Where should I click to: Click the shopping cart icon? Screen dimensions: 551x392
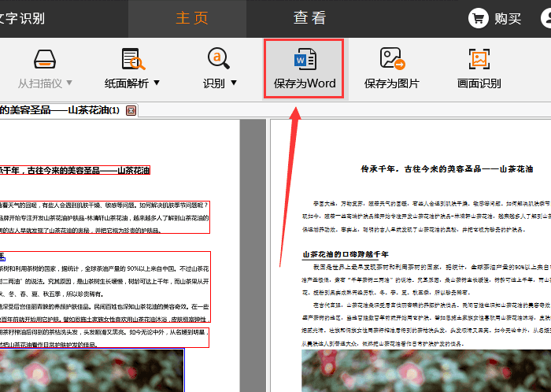click(478, 17)
